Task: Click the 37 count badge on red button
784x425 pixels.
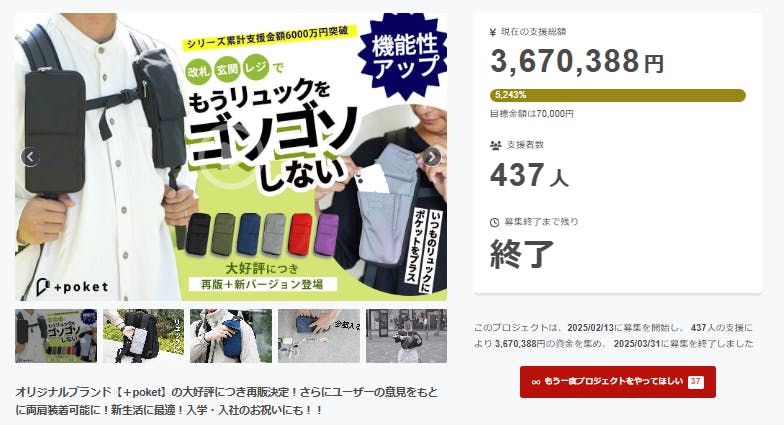Action: click(696, 382)
